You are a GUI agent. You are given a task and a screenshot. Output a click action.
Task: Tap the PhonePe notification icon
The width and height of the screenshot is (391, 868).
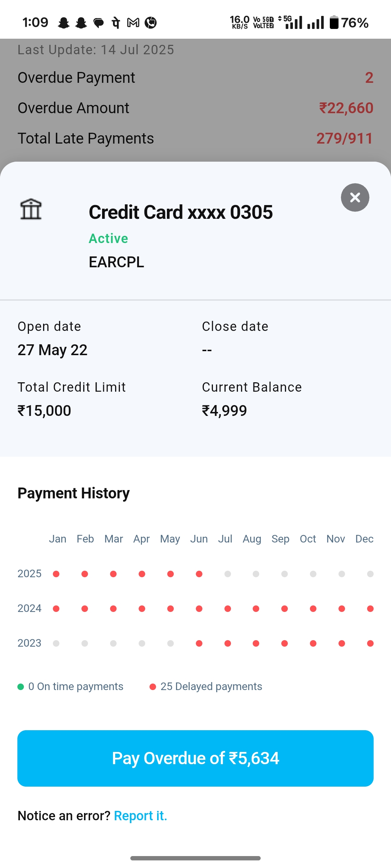point(116,23)
